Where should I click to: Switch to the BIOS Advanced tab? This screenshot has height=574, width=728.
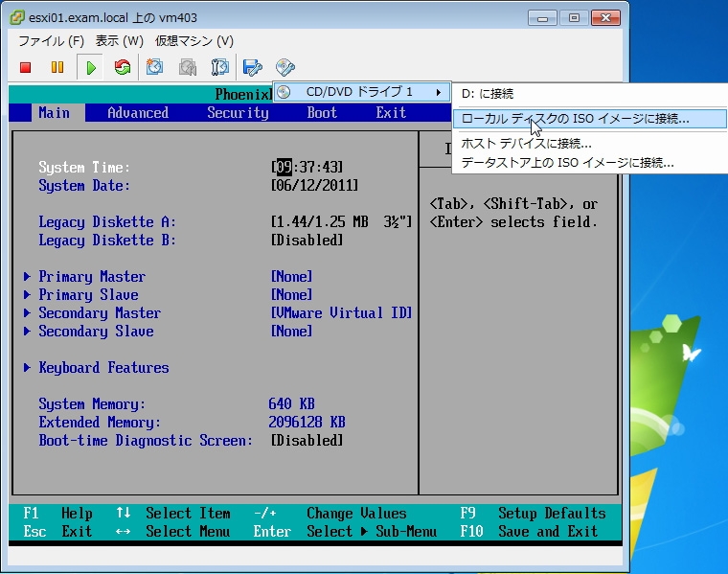[138, 113]
